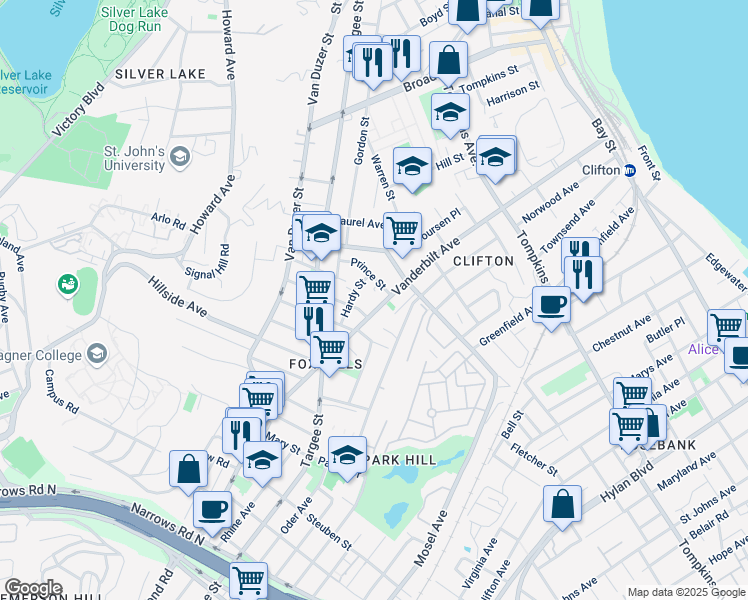Click the CLIFTON neighborhood label
Screen dimensions: 748x600
pyautogui.click(x=483, y=261)
